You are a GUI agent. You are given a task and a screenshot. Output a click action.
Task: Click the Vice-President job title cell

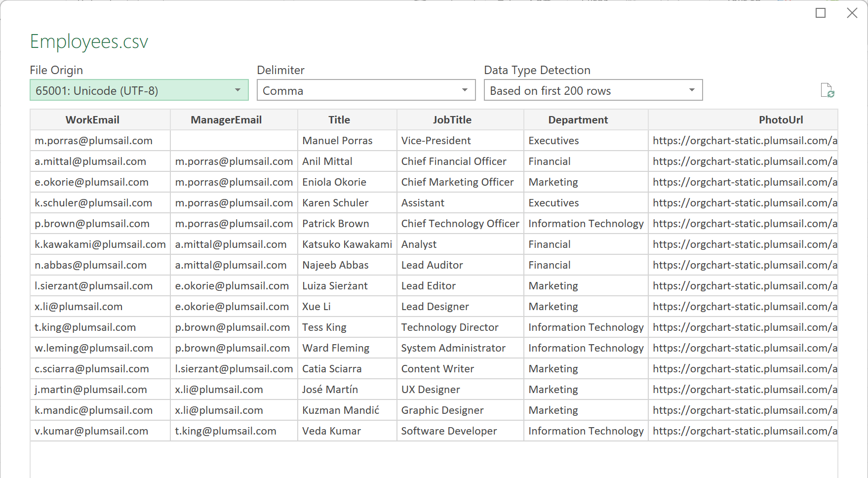pos(461,141)
